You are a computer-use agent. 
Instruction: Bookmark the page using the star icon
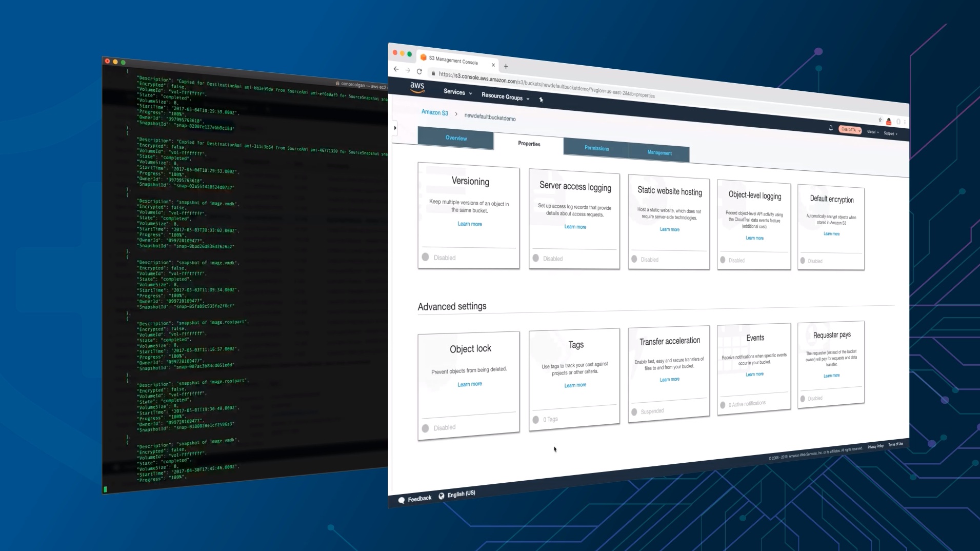879,121
